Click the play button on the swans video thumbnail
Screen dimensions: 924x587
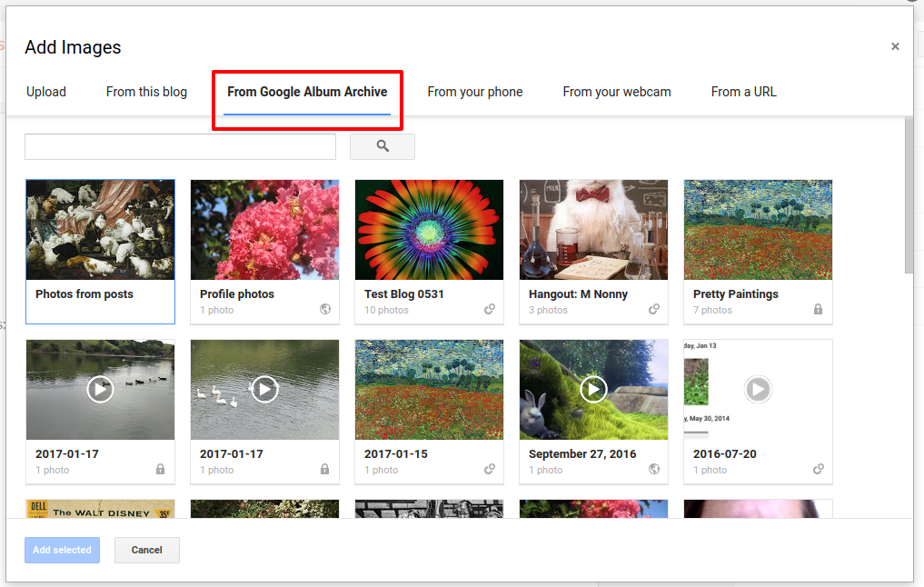(x=264, y=390)
